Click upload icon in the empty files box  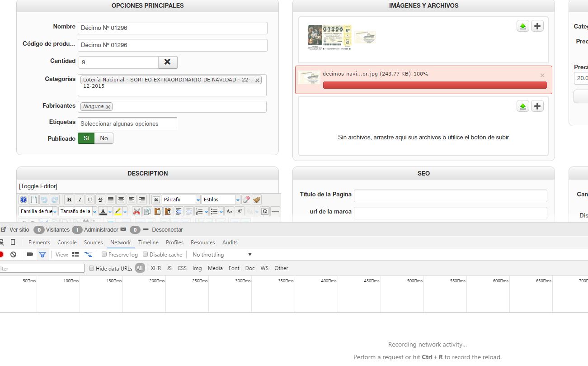523,106
